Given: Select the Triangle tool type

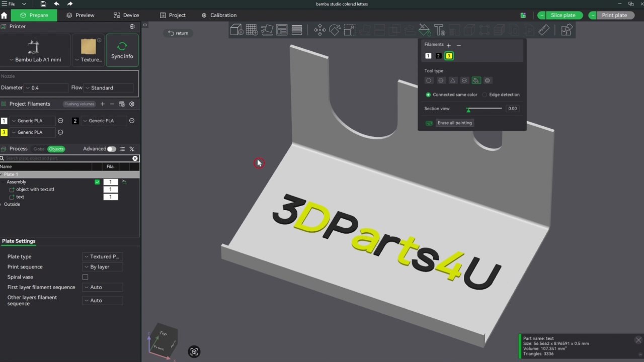Looking at the screenshot, I should [453, 80].
